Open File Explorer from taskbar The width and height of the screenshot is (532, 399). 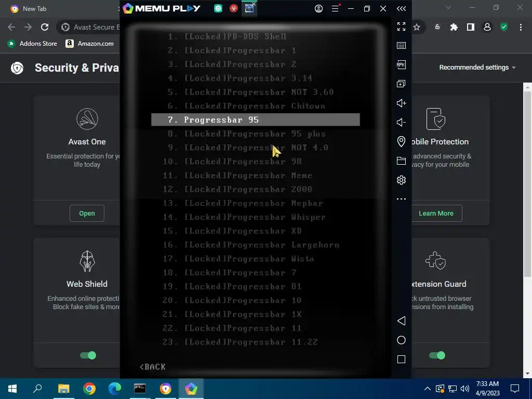(63, 389)
